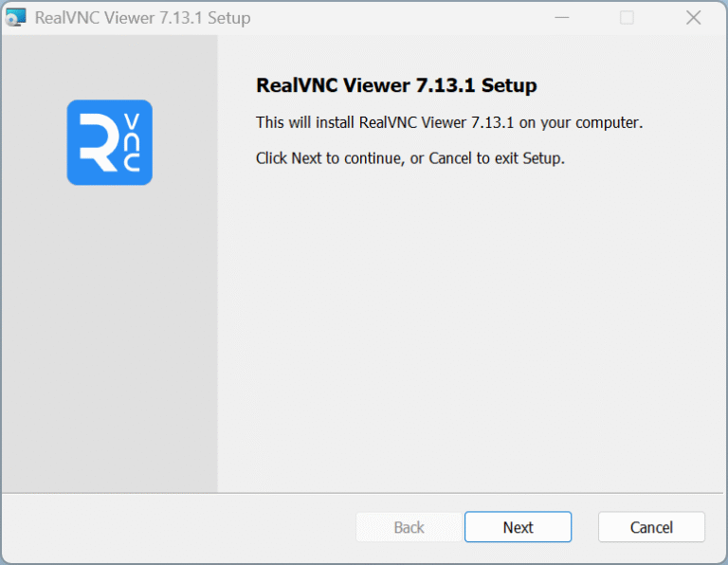
Task: Click the RealVNC logo in the sidebar
Action: 109,142
